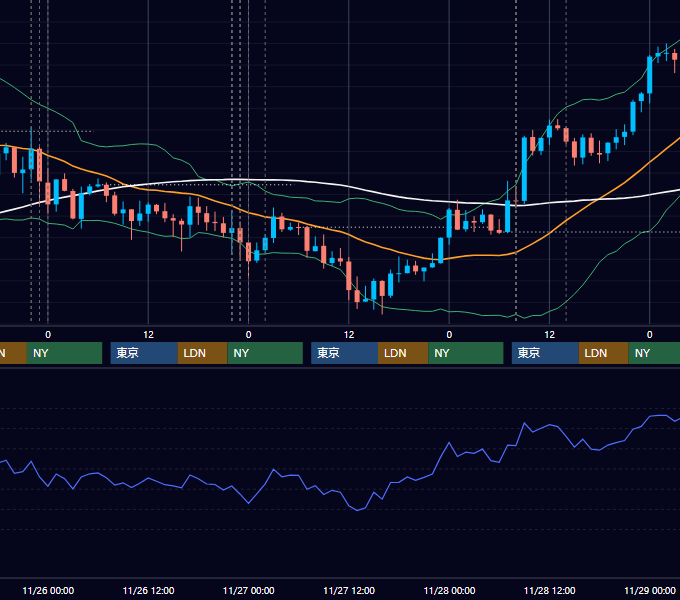
Task: Click the 11/29 00:00 date label
Action: click(x=650, y=590)
